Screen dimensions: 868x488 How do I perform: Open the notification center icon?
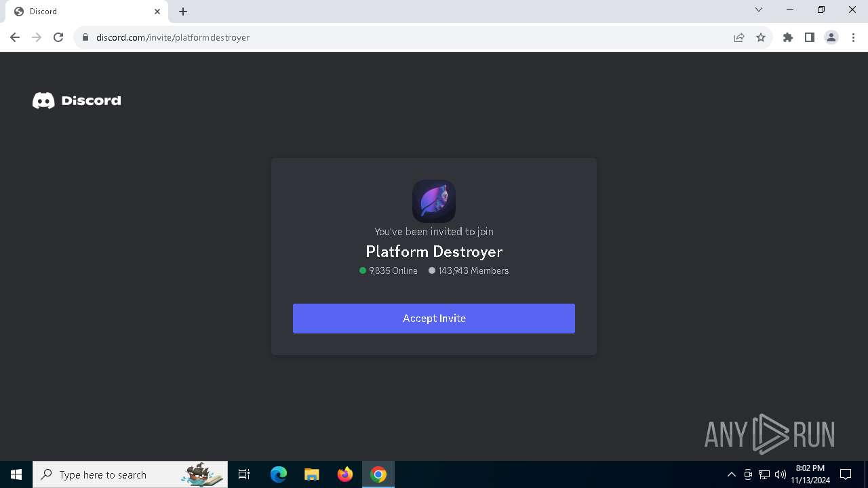pyautogui.click(x=846, y=474)
